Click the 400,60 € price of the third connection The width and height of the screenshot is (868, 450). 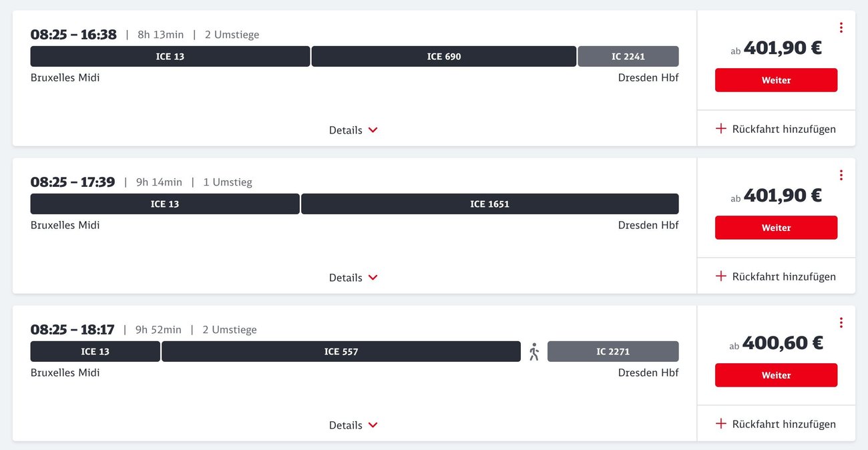click(782, 343)
